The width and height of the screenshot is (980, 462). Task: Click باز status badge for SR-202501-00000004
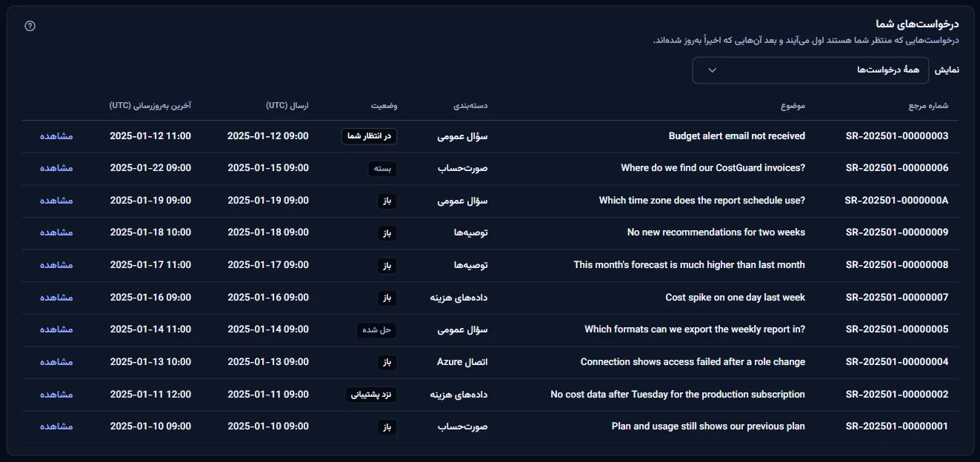[387, 362]
